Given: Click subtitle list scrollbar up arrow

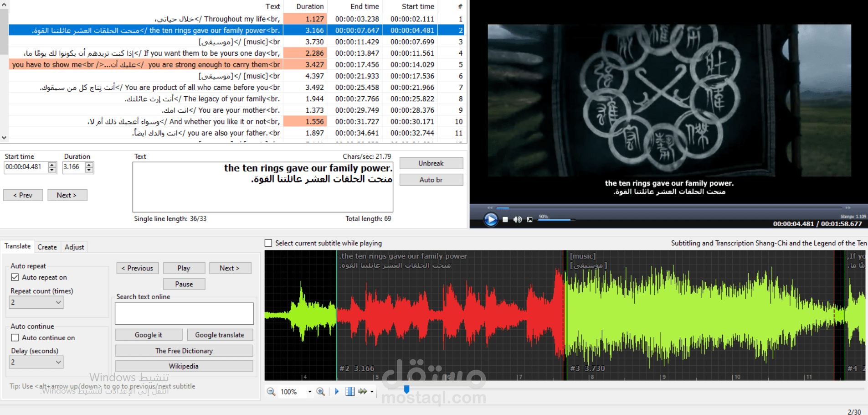Looking at the screenshot, I should tap(4, 5).
